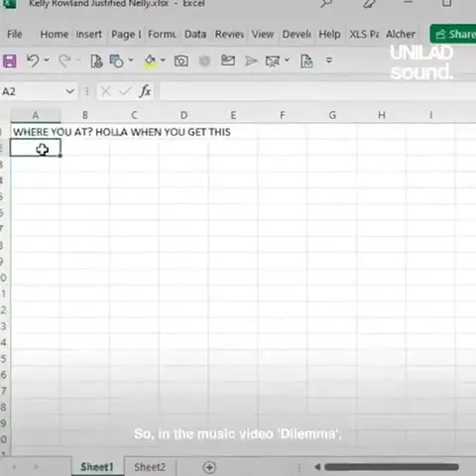Open the XLS Padlock tab
The height and width of the screenshot is (476, 476).
tap(364, 34)
